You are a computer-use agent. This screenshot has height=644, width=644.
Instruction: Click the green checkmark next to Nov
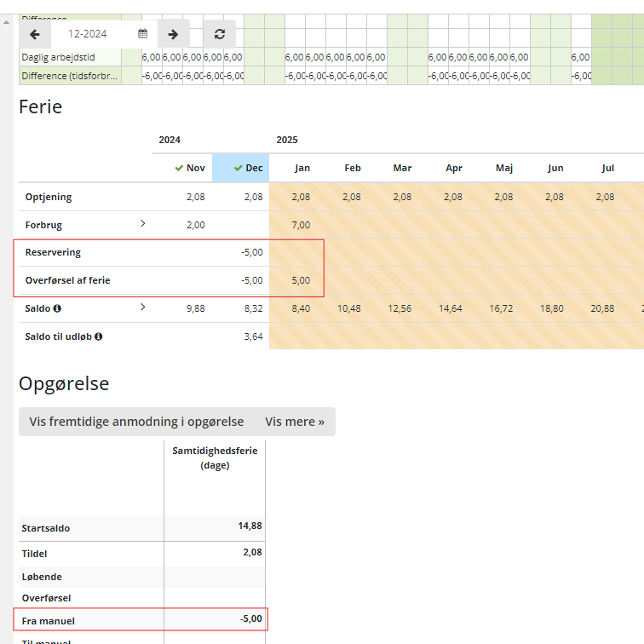(179, 169)
